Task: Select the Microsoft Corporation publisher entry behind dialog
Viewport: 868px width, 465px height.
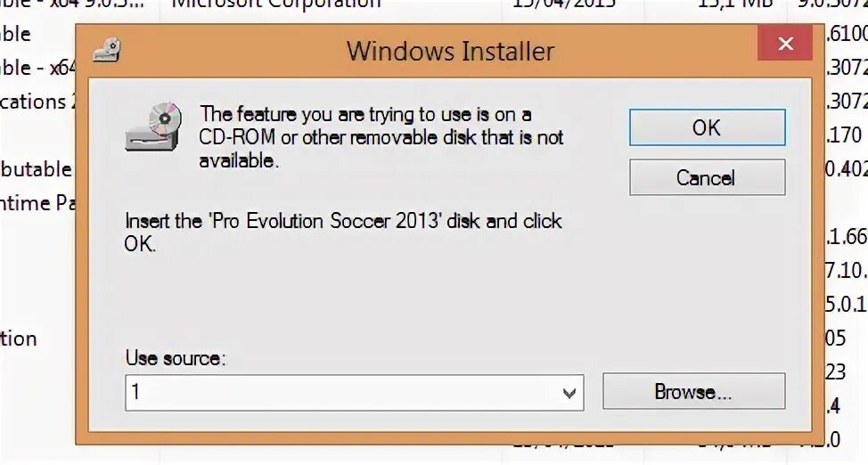Action: pos(276,4)
